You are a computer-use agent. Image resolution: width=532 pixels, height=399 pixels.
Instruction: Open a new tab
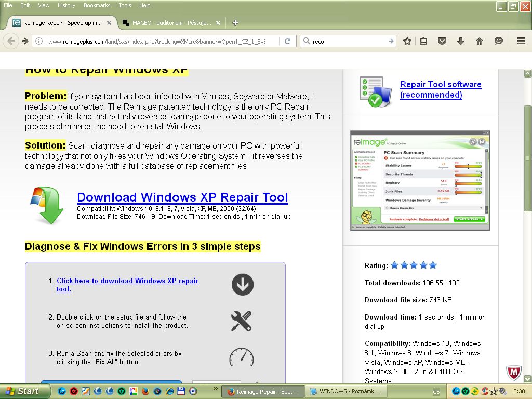click(x=235, y=23)
